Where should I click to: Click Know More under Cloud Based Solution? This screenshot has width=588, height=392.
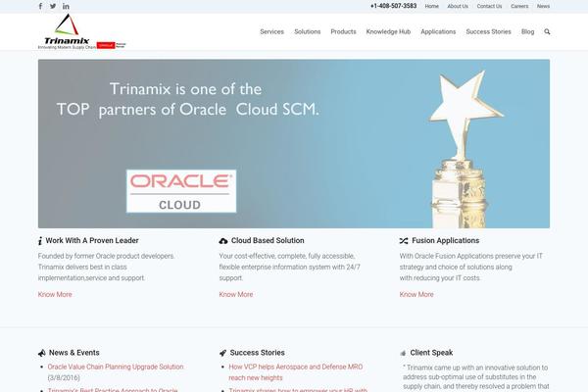(x=236, y=294)
